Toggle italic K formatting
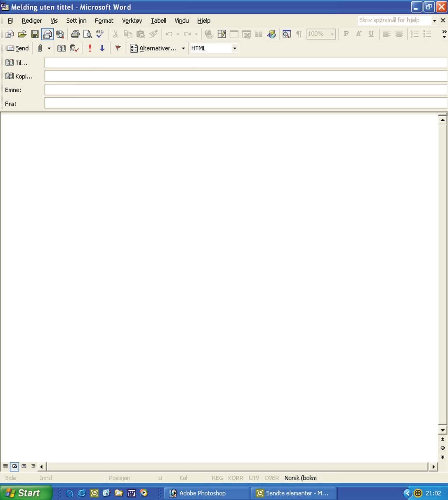The width and height of the screenshot is (448, 500). (358, 34)
